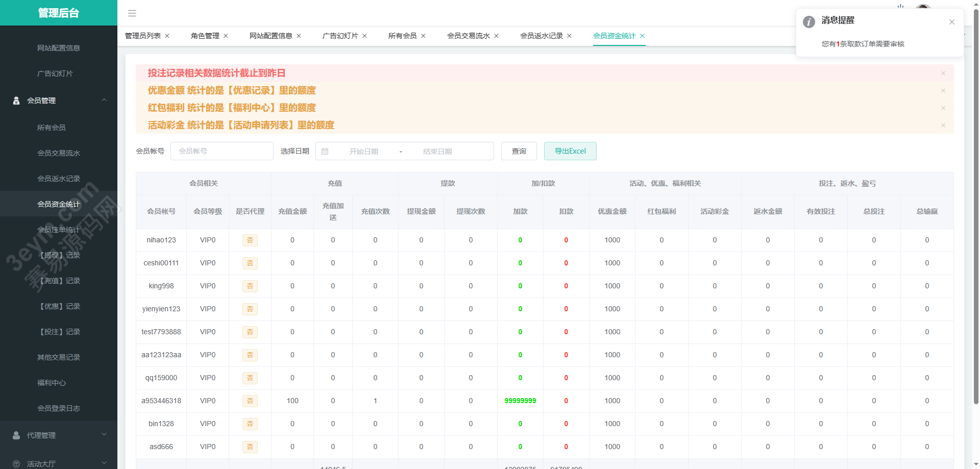The height and width of the screenshot is (469, 980).
Task: Close the pink 投注记录 alert banner
Action: tap(943, 73)
